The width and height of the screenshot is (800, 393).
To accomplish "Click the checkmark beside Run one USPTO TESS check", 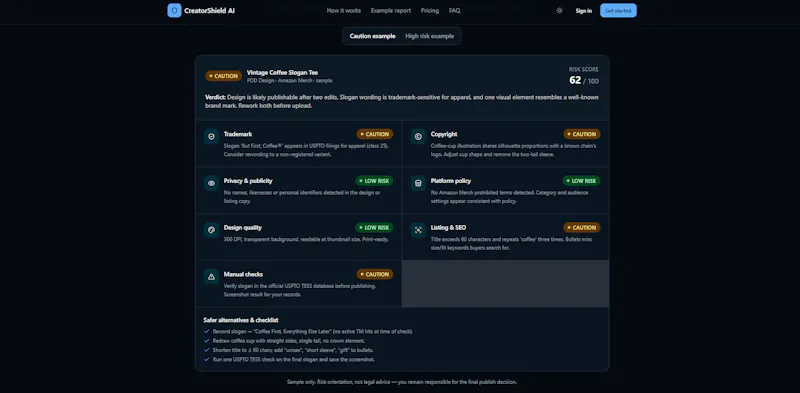I will 207,359.
